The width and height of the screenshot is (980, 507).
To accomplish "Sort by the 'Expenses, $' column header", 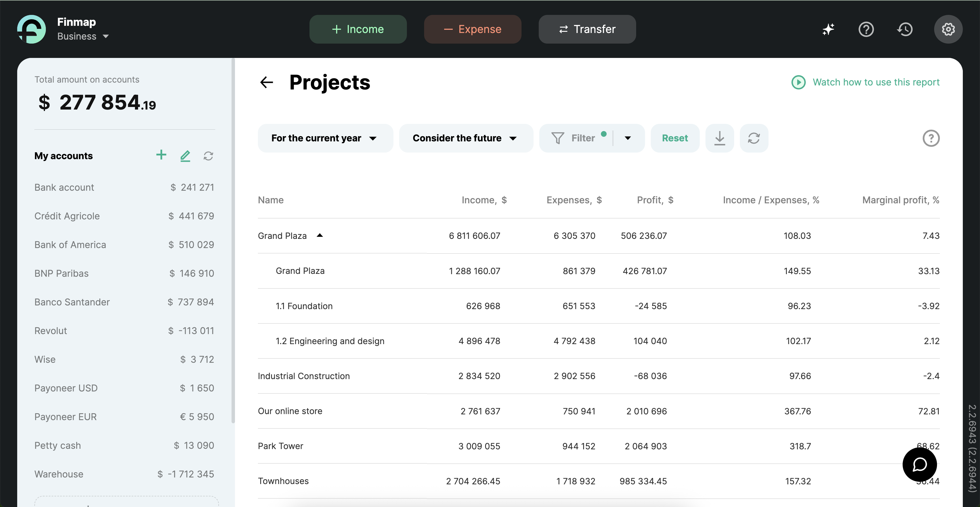I will tap(574, 200).
